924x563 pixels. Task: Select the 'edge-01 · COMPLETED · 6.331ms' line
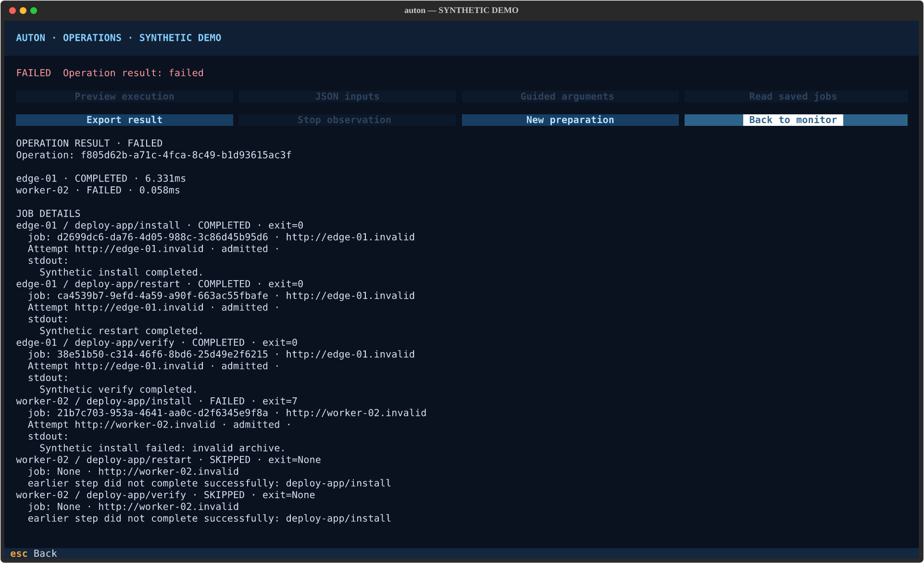tap(101, 179)
